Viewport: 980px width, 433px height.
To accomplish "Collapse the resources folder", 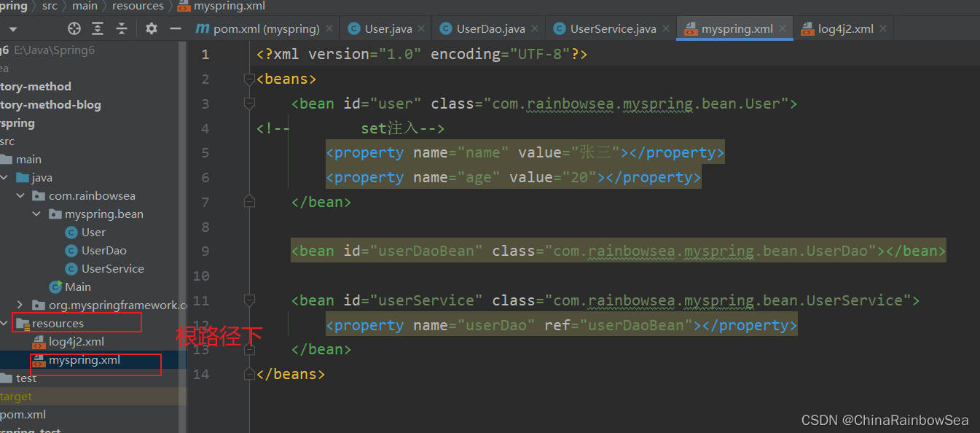I will click(x=5, y=323).
